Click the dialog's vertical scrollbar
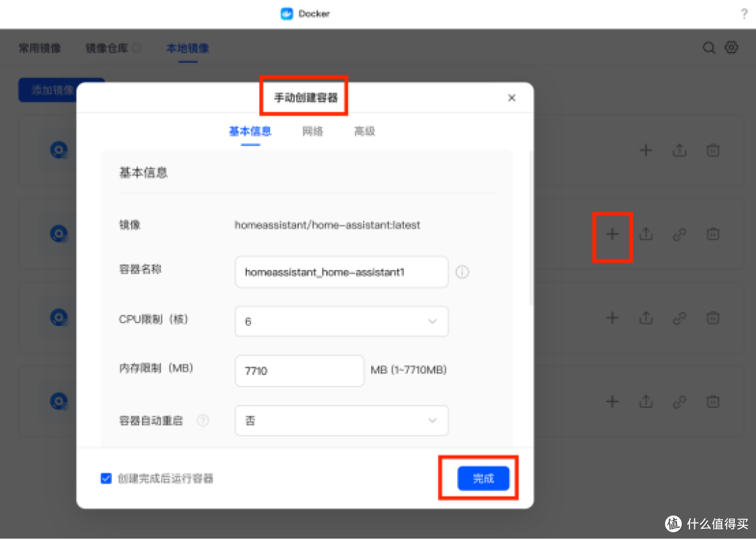 tap(531, 227)
